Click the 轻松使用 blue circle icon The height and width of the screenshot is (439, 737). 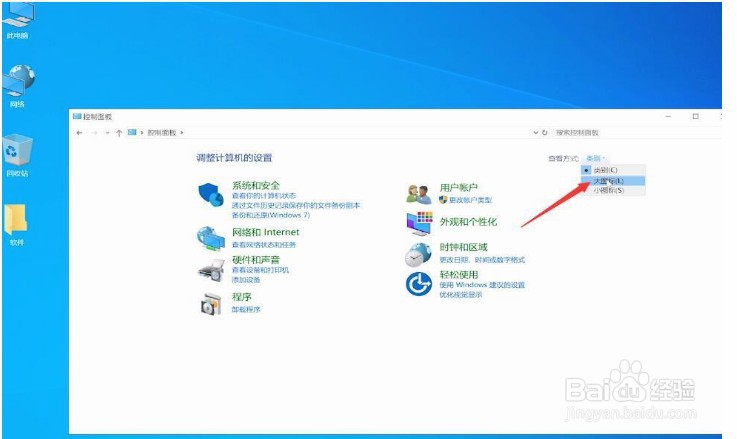[x=418, y=284]
